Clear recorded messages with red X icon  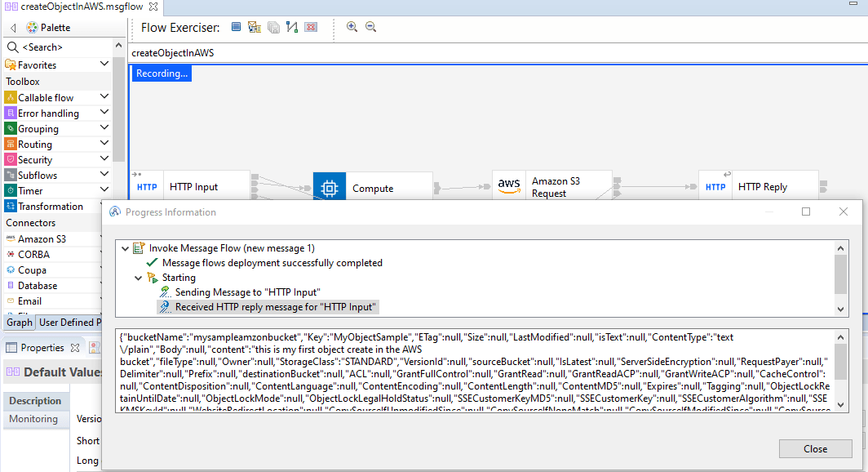click(x=310, y=26)
